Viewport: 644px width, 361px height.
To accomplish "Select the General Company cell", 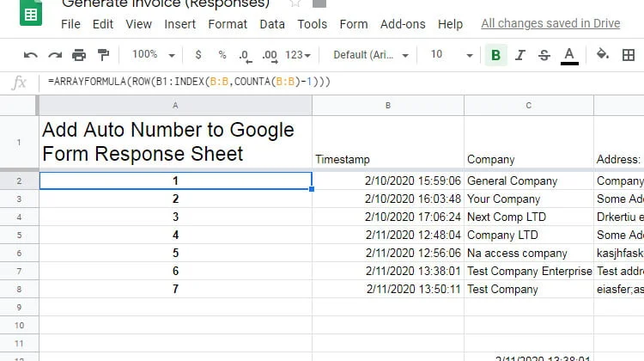I will click(x=529, y=180).
